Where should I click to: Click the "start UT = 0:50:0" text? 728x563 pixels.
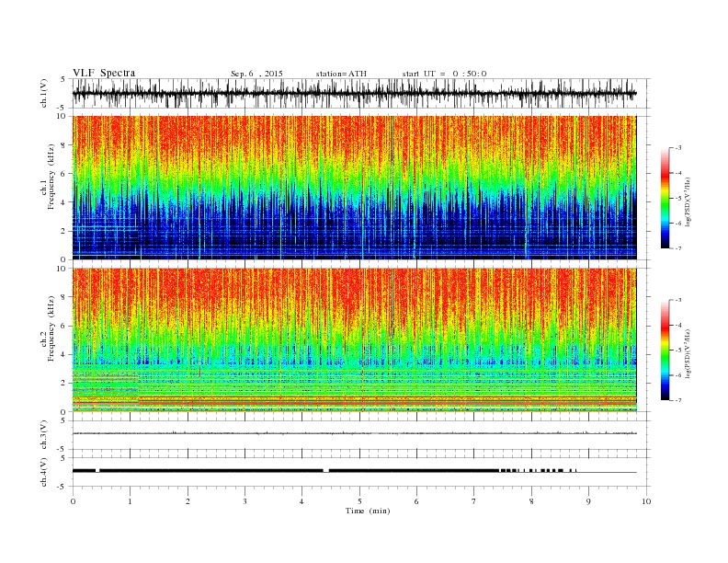444,74
